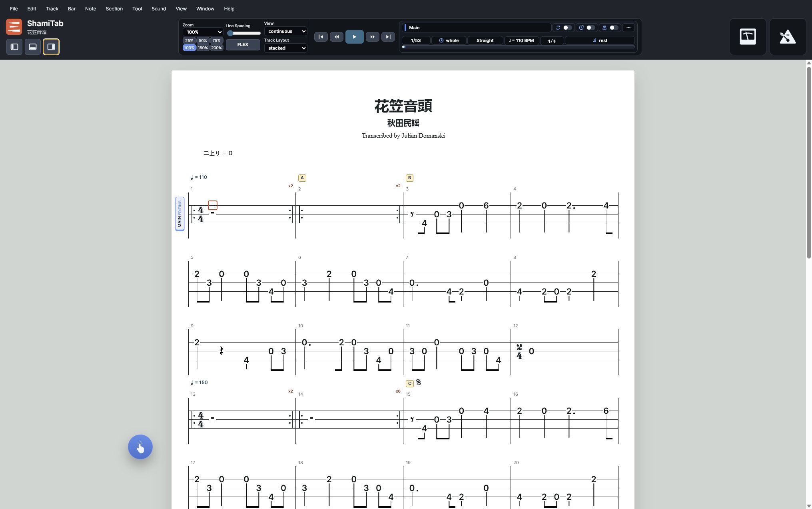812x509 pixels.
Task: Click the quarter rest symbol in bar 9
Action: click(221, 351)
